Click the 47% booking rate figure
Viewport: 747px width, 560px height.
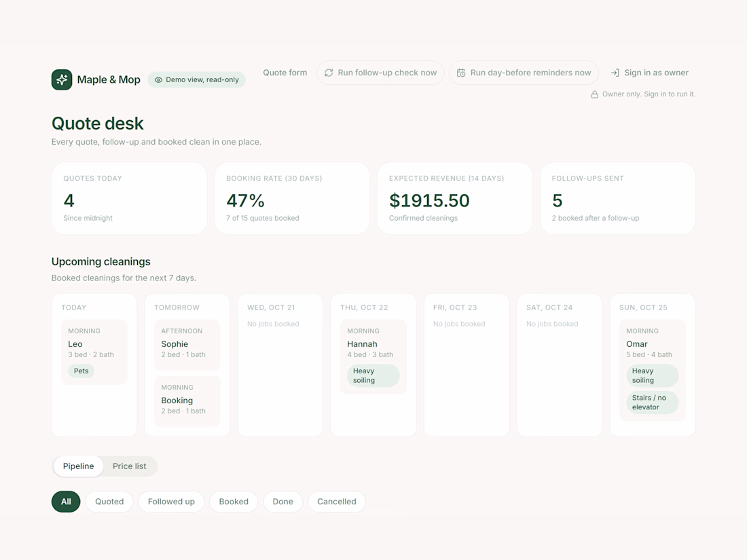pyautogui.click(x=245, y=200)
